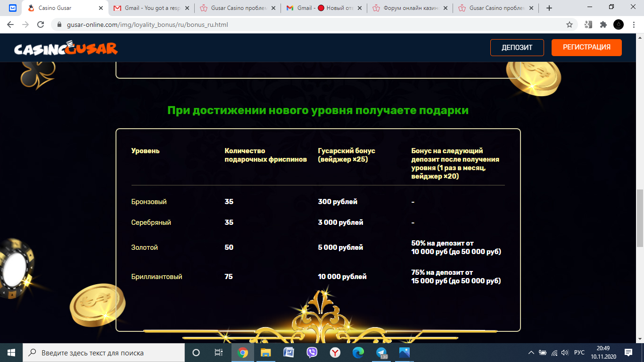Click the 'Бонус на следующий депозит' column header
This screenshot has width=644, height=362.
click(x=455, y=164)
